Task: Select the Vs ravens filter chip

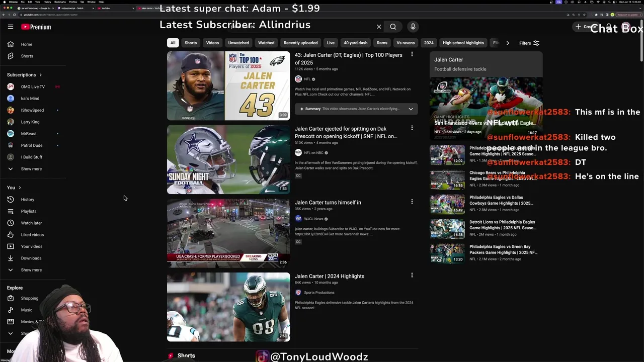Action: pyautogui.click(x=406, y=43)
